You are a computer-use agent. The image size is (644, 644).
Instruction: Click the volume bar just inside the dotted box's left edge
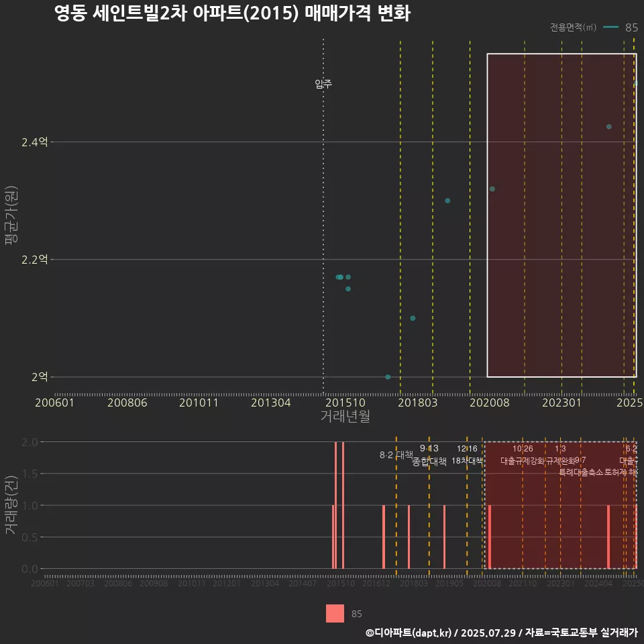pos(490,537)
